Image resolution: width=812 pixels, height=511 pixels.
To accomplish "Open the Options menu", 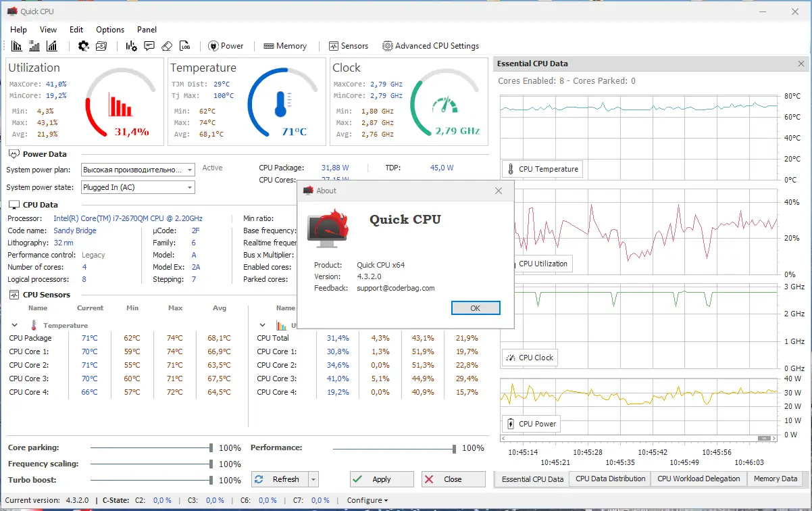I will [x=110, y=29].
